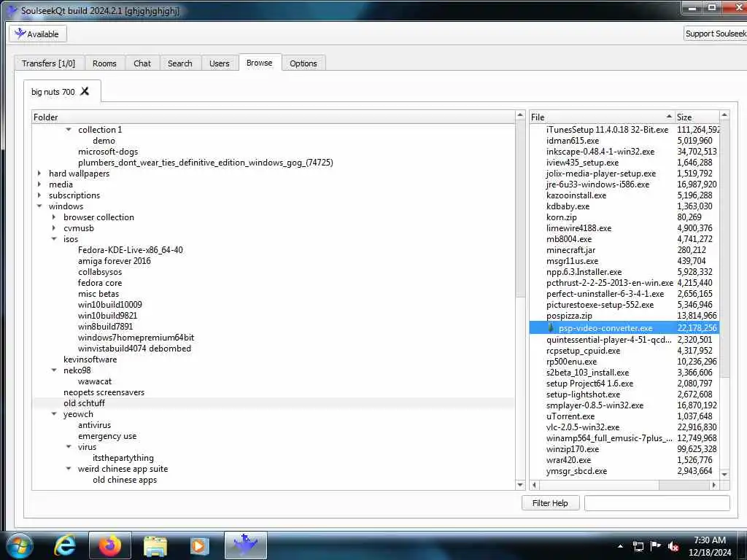Click file list horizontal scroll right arrow
747x560 pixels.
click(x=713, y=485)
